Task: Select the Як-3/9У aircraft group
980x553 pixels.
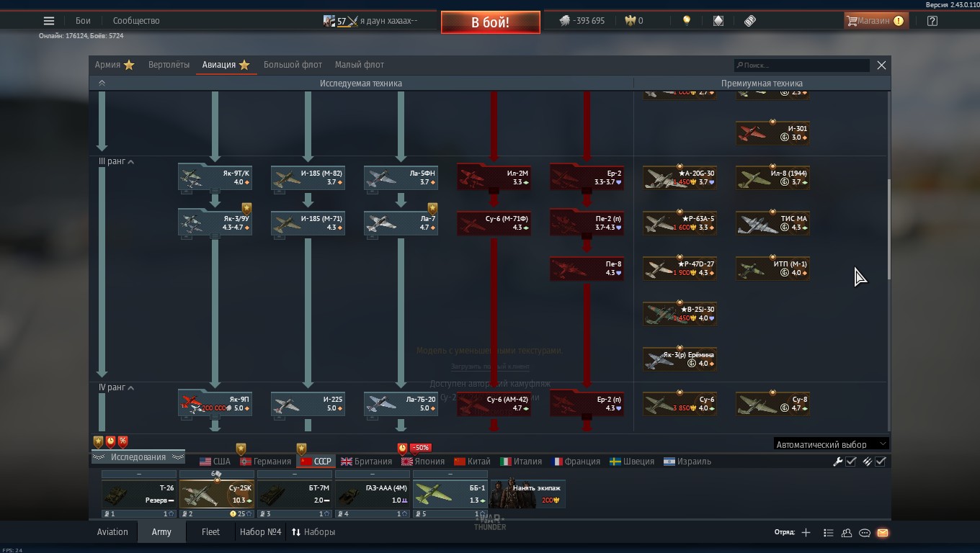Action: 215,222
